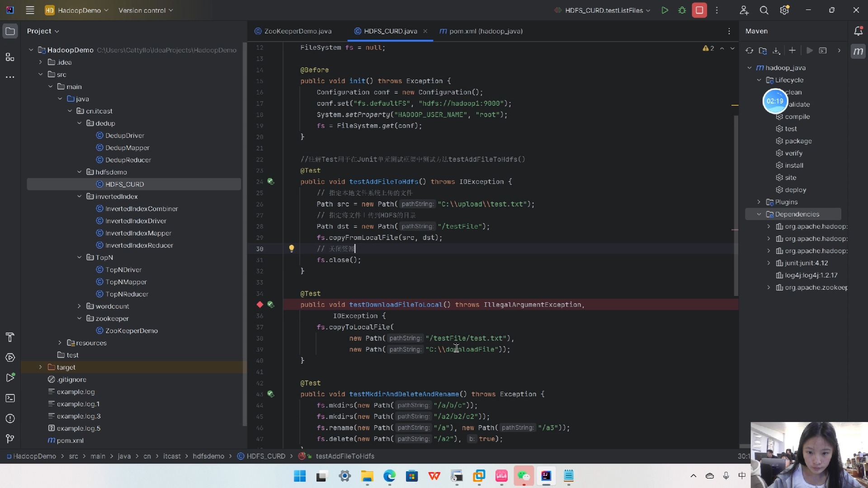Start debugging with the bug icon
The height and width of the screenshot is (488, 868).
pos(682,10)
